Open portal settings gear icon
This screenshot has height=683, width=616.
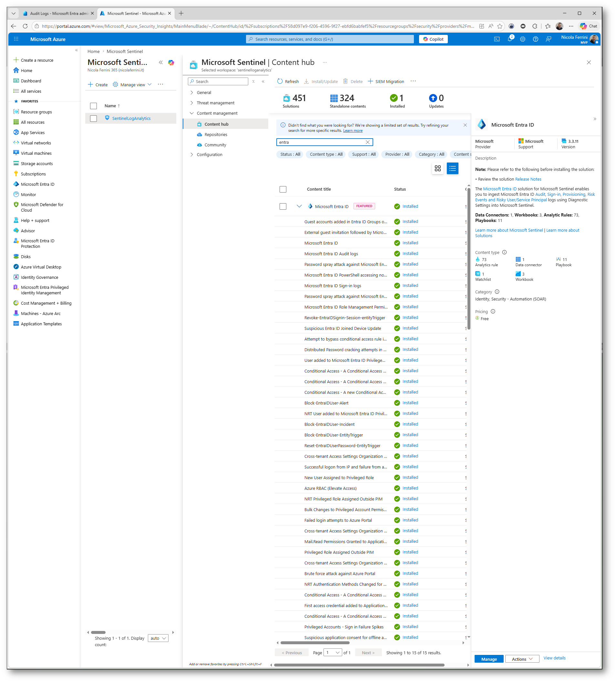523,39
